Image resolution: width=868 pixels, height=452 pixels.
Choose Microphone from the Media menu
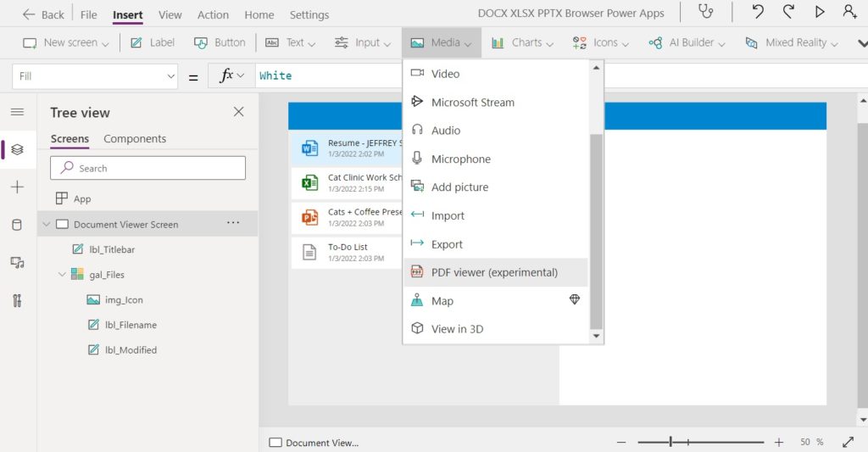pyautogui.click(x=495, y=159)
